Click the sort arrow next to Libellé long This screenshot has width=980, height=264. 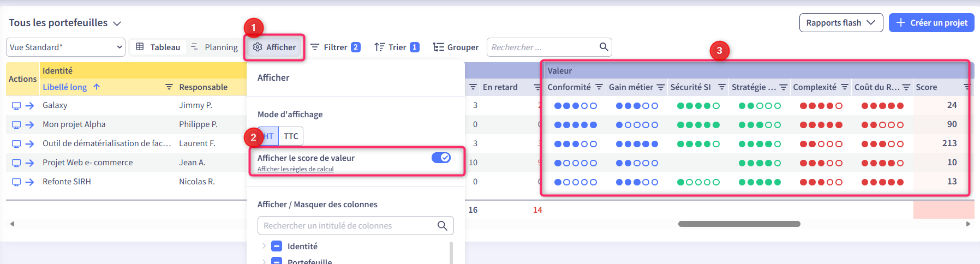point(97,87)
